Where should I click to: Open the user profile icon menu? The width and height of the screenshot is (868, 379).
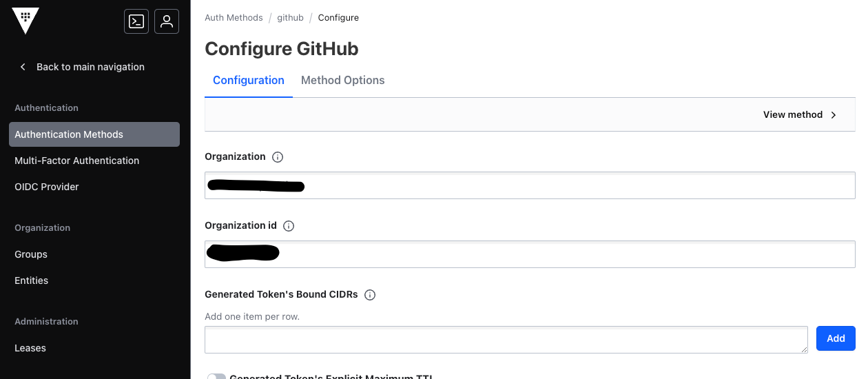(167, 21)
